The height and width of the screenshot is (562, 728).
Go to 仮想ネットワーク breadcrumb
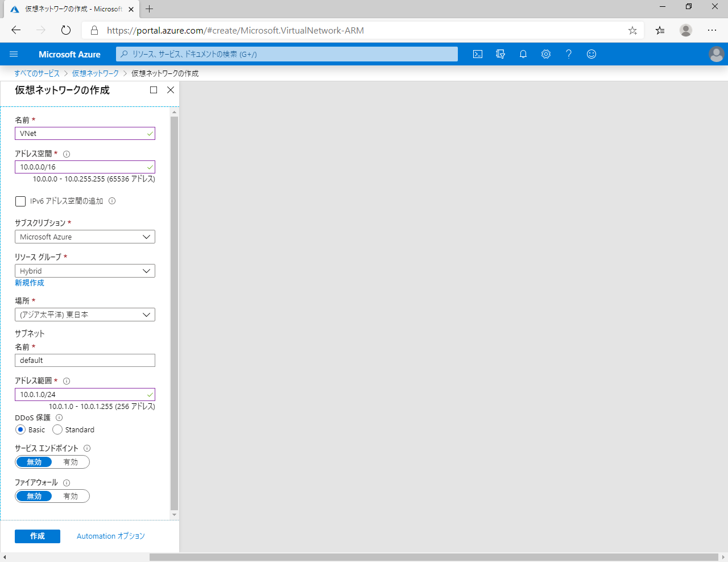pyautogui.click(x=96, y=73)
